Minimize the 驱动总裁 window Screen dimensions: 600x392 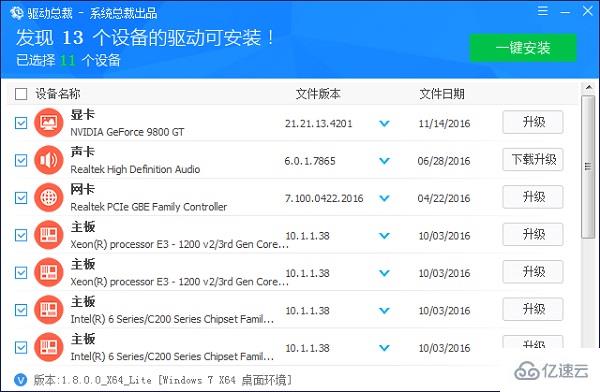coord(565,12)
